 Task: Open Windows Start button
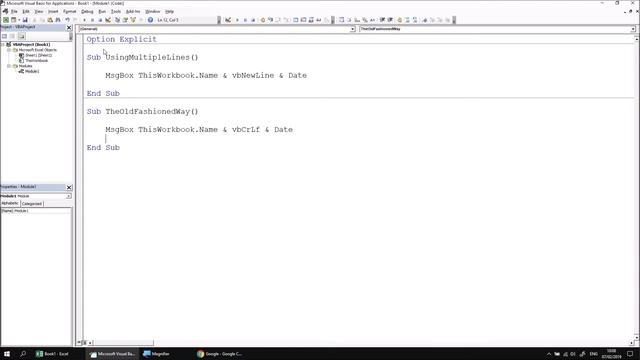point(7,354)
